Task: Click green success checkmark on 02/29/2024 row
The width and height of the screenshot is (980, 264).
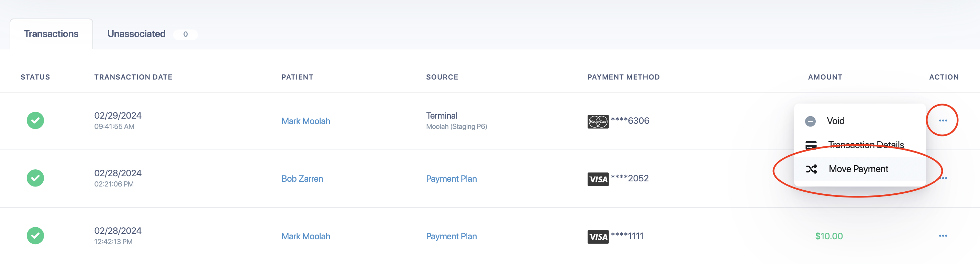Action: [x=35, y=120]
